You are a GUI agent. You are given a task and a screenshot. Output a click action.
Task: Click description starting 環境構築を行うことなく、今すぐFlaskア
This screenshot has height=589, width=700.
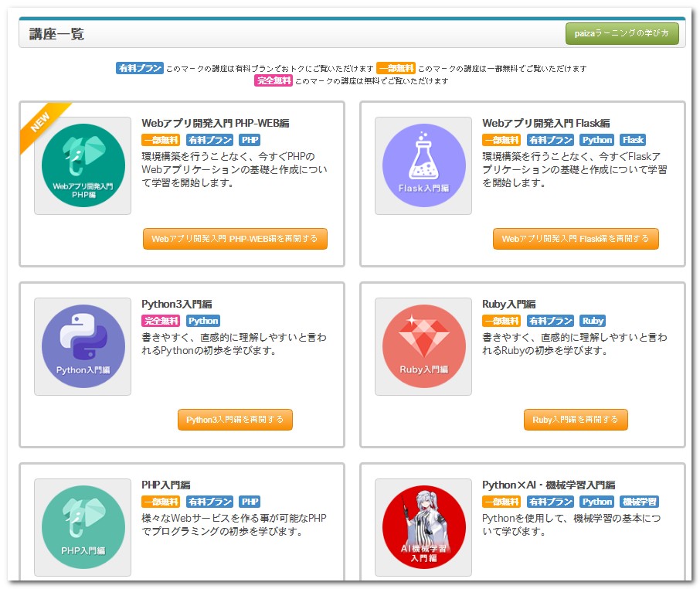(575, 170)
